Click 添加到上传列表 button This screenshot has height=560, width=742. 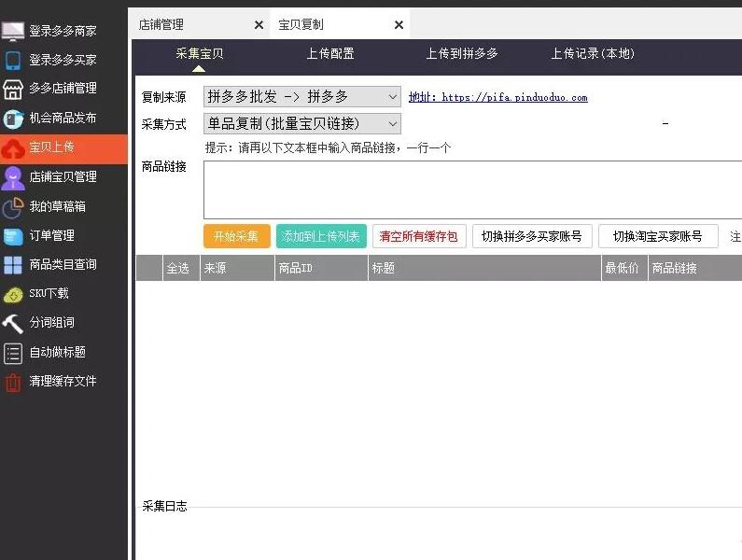point(321,236)
